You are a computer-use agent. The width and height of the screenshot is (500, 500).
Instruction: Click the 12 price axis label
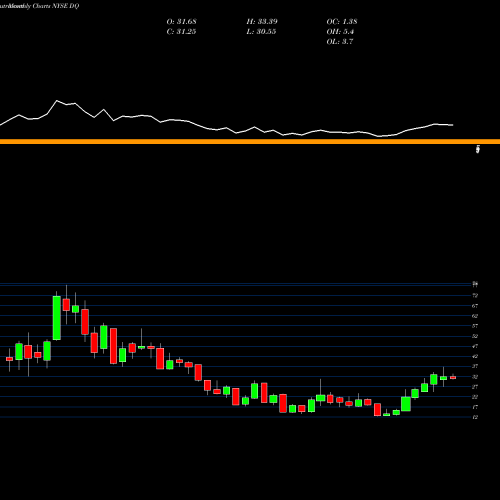[475, 417]
